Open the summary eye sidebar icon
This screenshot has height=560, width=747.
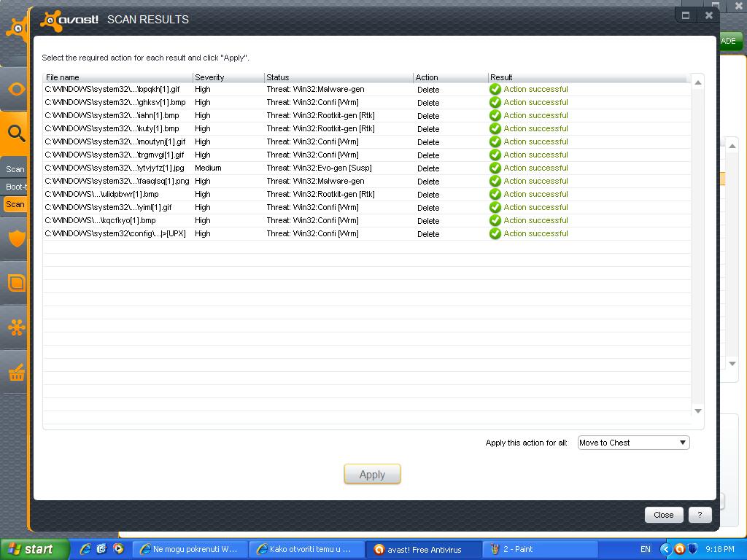click(x=16, y=89)
